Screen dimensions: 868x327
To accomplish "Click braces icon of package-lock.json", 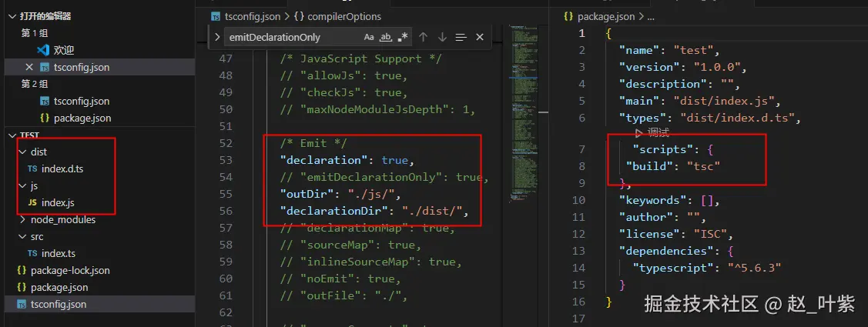I will [22, 271].
